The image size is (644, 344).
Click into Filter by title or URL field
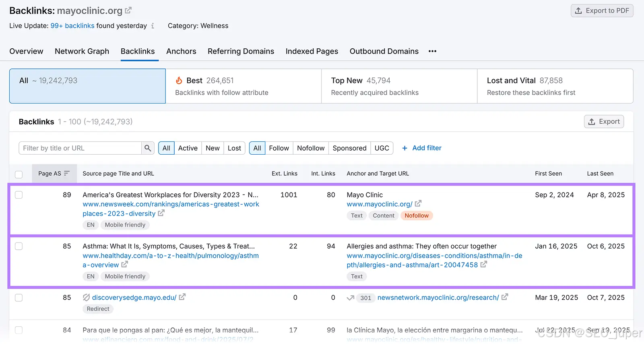click(x=80, y=148)
